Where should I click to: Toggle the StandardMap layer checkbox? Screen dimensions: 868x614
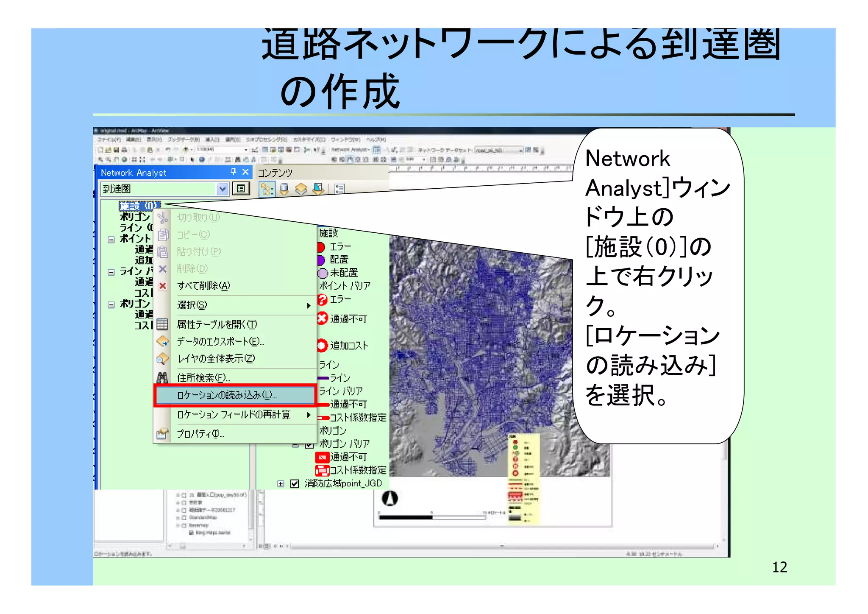(184, 518)
